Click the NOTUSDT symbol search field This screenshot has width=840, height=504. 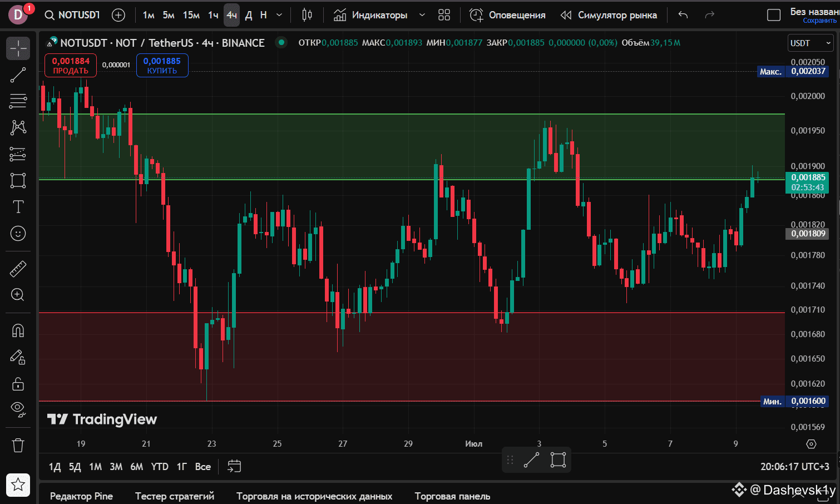[73, 15]
